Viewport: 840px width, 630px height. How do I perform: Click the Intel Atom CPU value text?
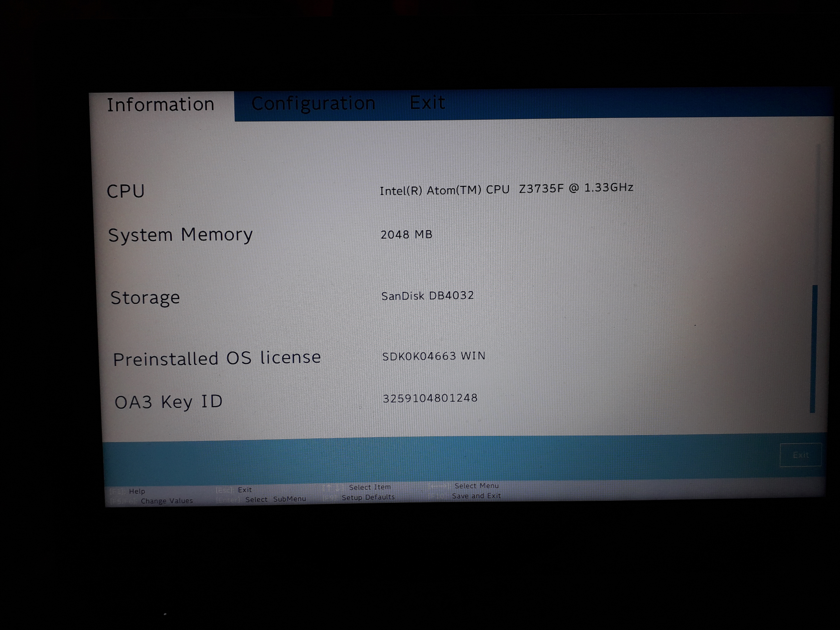(x=506, y=189)
